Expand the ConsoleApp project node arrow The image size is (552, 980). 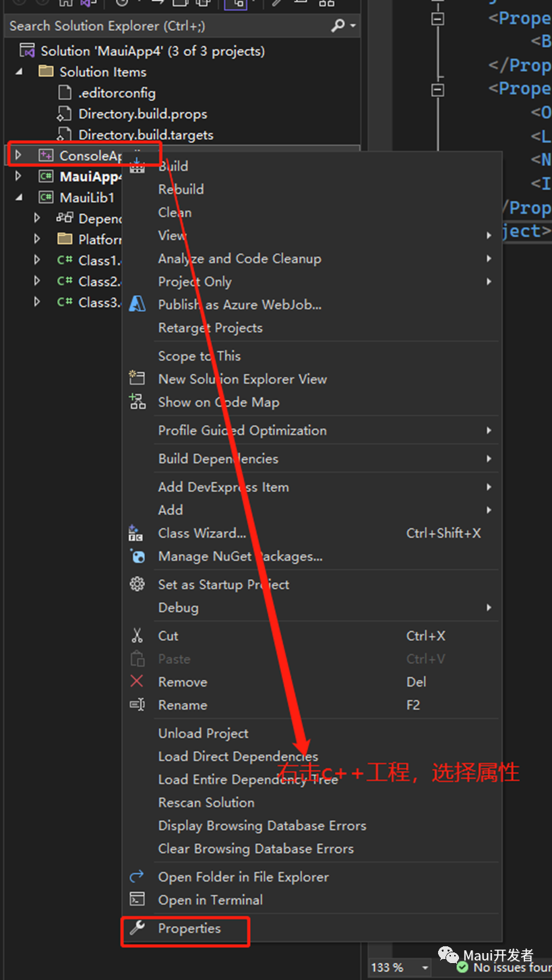click(18, 156)
